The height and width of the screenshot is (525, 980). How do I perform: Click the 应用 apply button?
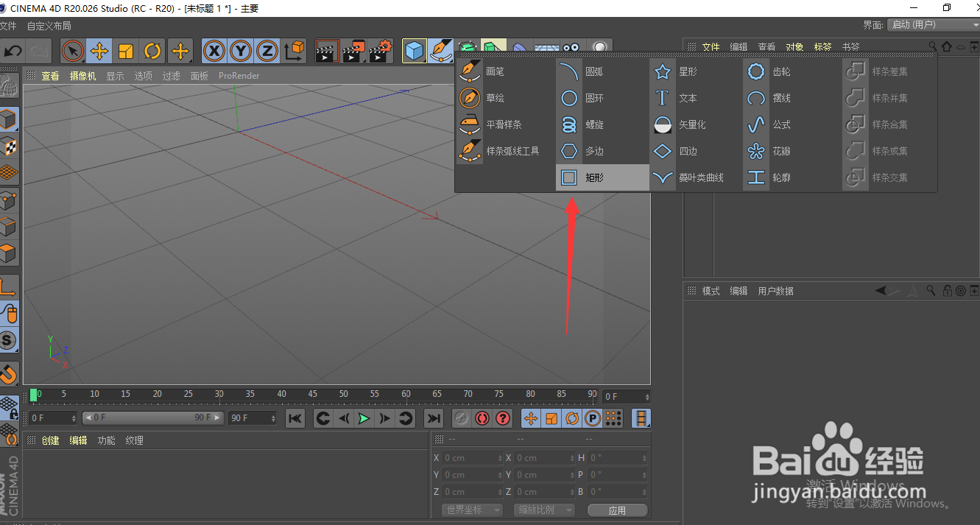coord(617,510)
